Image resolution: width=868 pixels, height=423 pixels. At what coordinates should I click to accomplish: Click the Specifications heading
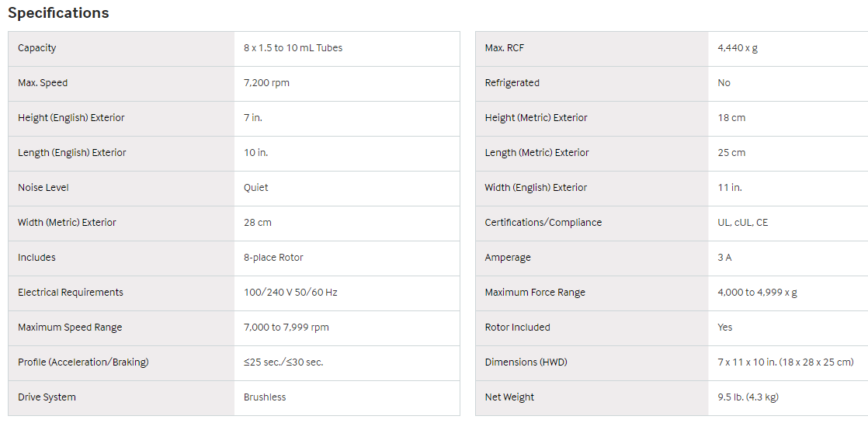pos(58,13)
